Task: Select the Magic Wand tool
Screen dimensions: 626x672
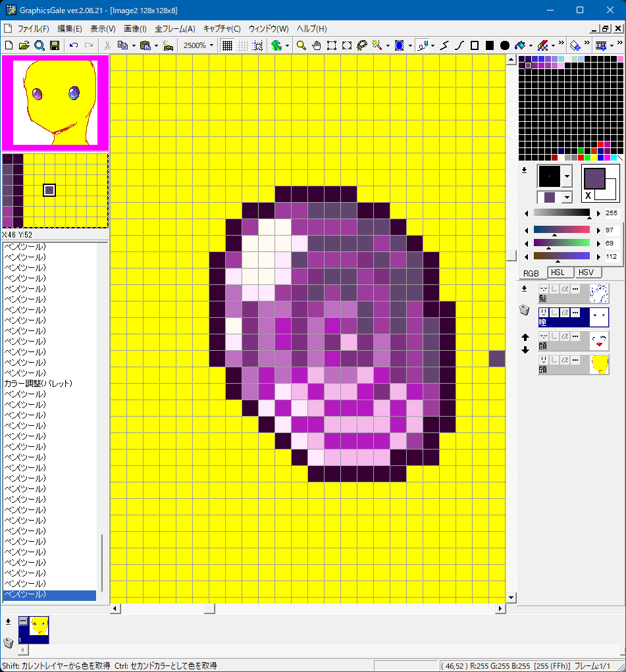Action: [x=377, y=45]
